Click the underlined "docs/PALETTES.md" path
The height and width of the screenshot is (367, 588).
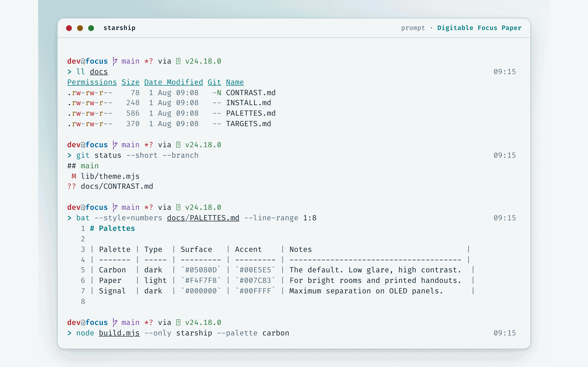pos(203,218)
